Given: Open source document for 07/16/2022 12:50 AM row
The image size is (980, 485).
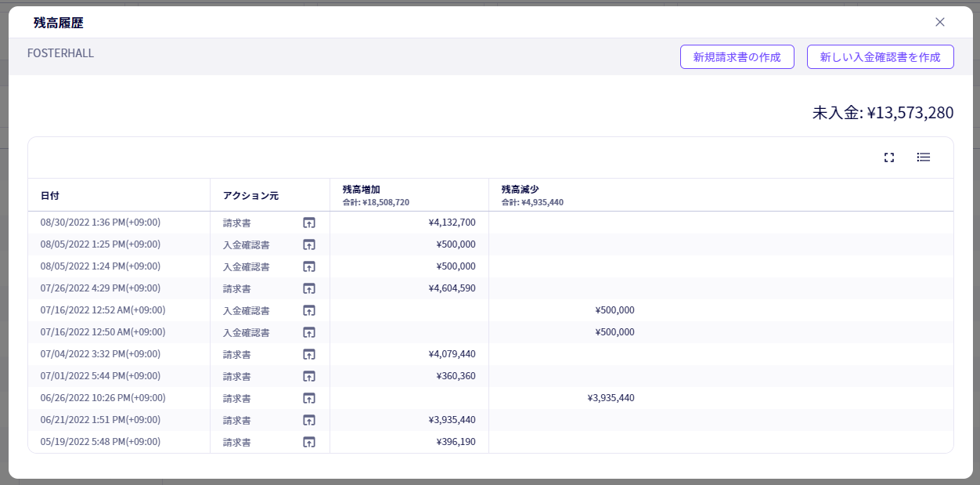Looking at the screenshot, I should click(x=309, y=332).
